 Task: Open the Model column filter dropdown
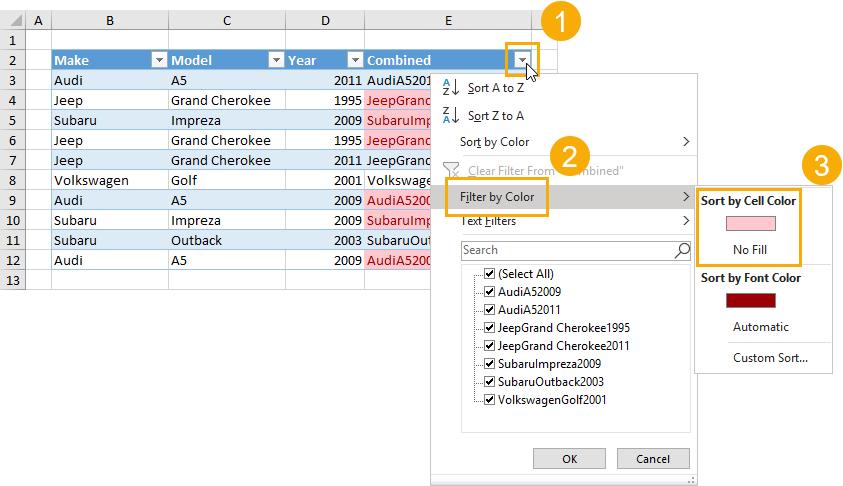[x=276, y=60]
